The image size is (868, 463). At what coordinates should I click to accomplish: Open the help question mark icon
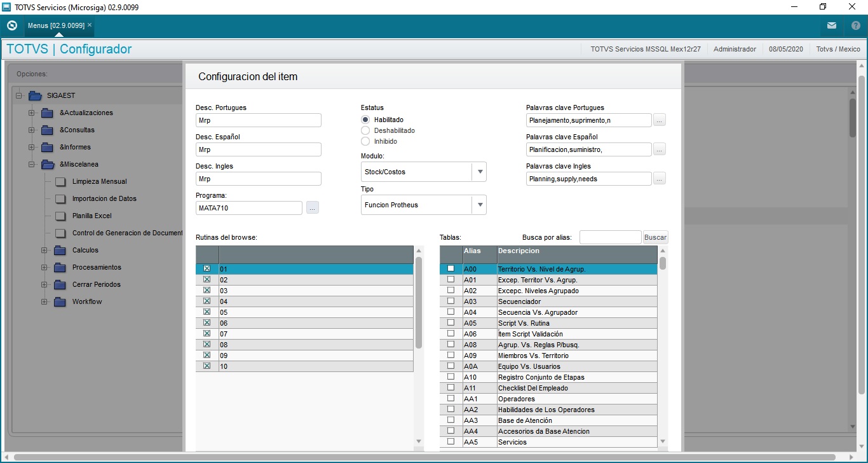856,25
